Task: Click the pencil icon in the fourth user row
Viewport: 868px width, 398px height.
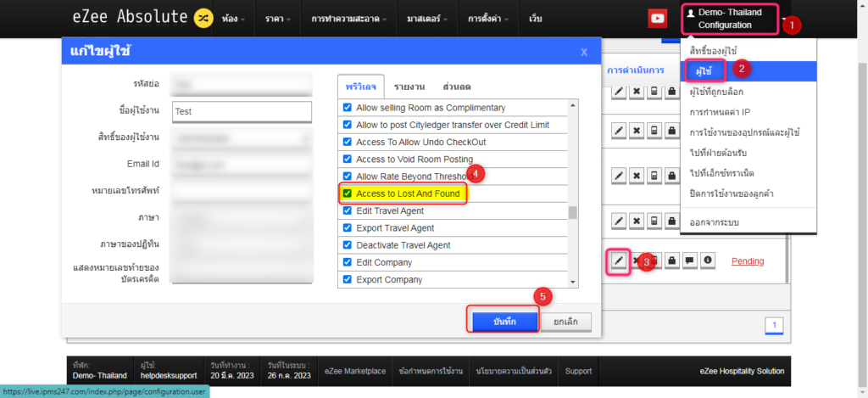Action: point(620,221)
